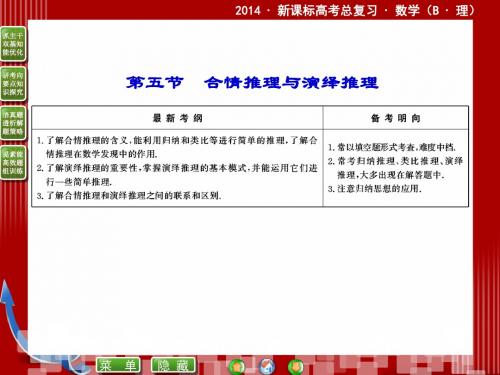Open the third sidebar tab about 真题
The height and width of the screenshot is (375, 500).
13,123
